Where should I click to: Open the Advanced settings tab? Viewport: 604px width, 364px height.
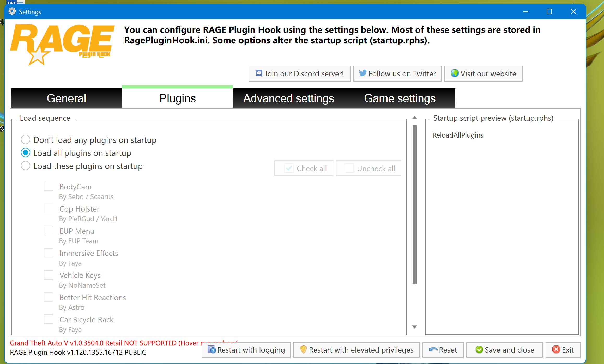pos(288,98)
